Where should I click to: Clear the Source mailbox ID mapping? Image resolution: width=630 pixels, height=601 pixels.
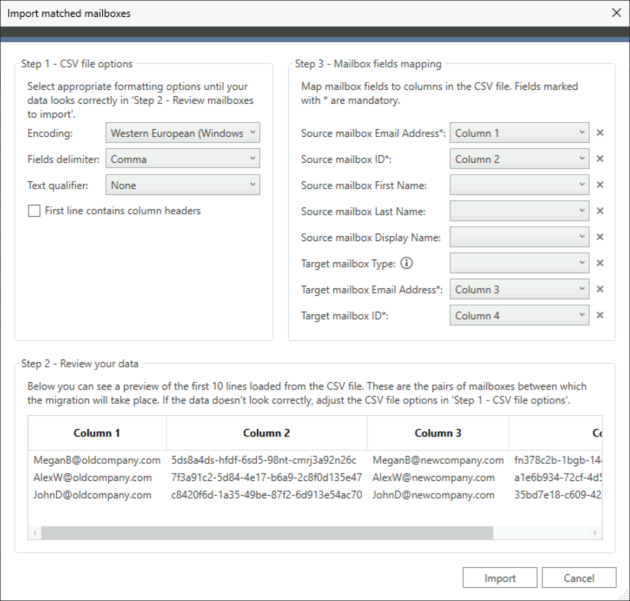(600, 159)
